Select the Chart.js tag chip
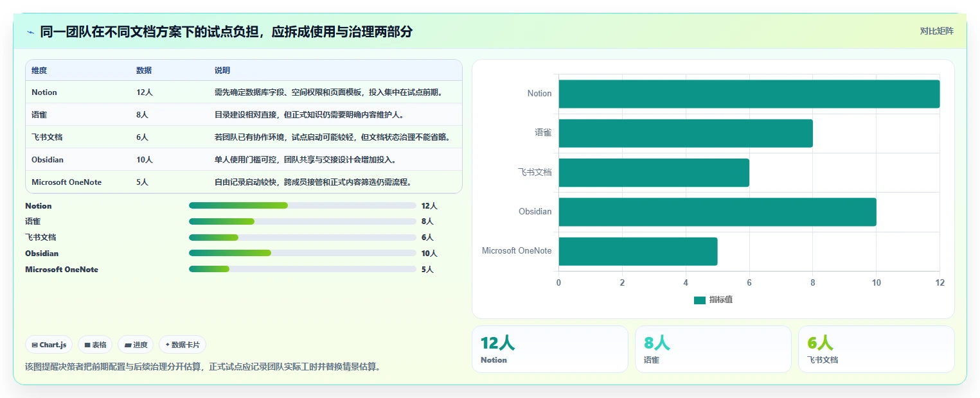The width and height of the screenshot is (980, 398). click(49, 345)
